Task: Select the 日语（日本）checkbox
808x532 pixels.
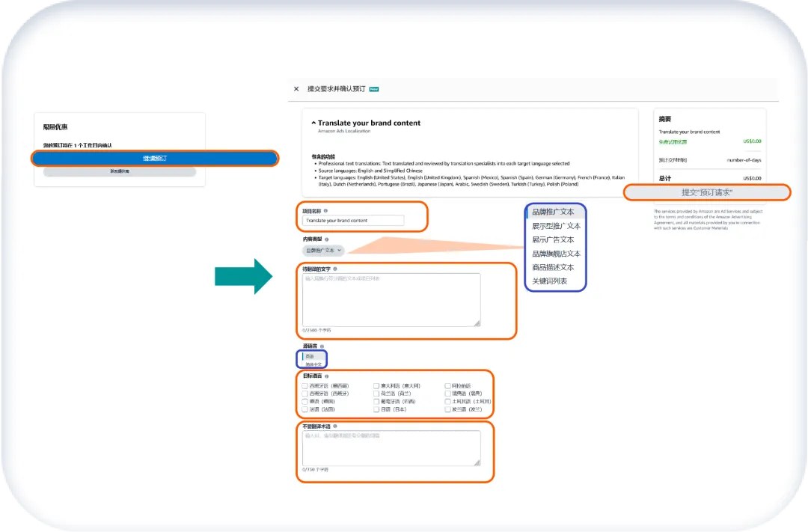Action: pyautogui.click(x=376, y=409)
